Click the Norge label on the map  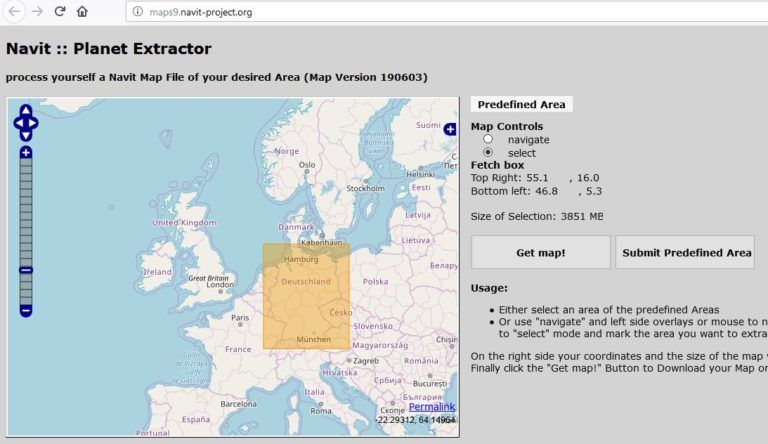[287, 151]
